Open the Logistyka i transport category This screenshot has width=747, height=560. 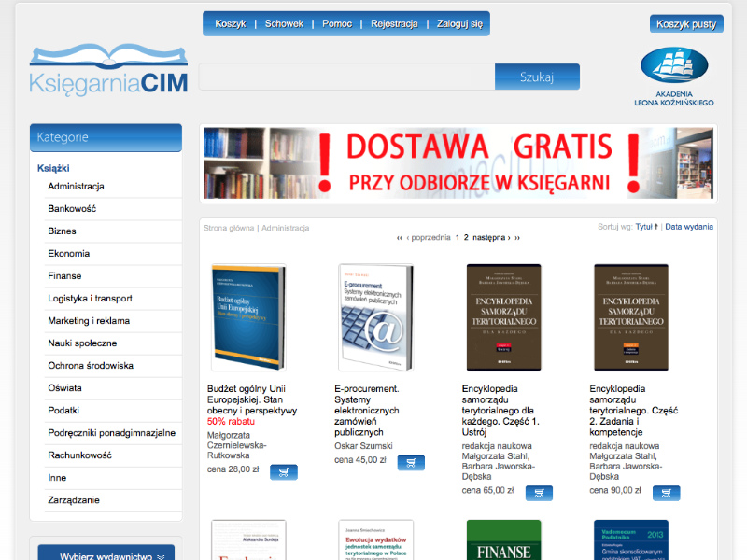pyautogui.click(x=90, y=298)
